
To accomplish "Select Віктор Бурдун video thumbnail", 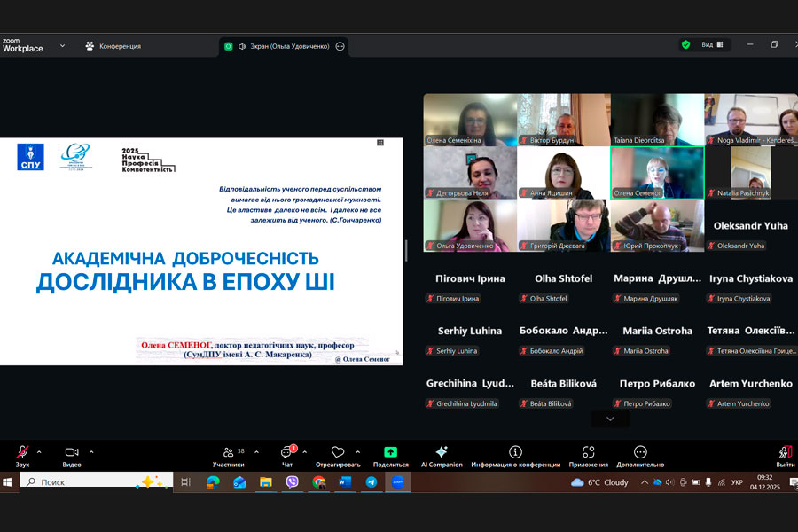I will click(x=564, y=121).
